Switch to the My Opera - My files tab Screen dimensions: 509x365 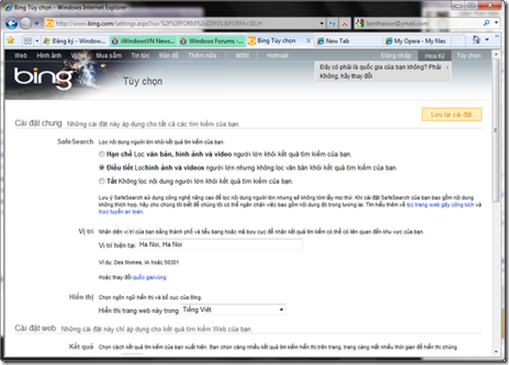click(416, 41)
